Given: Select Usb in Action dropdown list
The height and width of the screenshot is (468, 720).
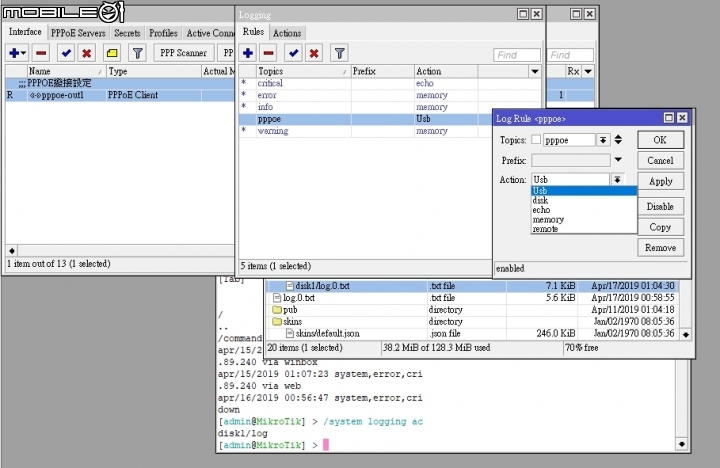Looking at the screenshot, I should pyautogui.click(x=584, y=191).
